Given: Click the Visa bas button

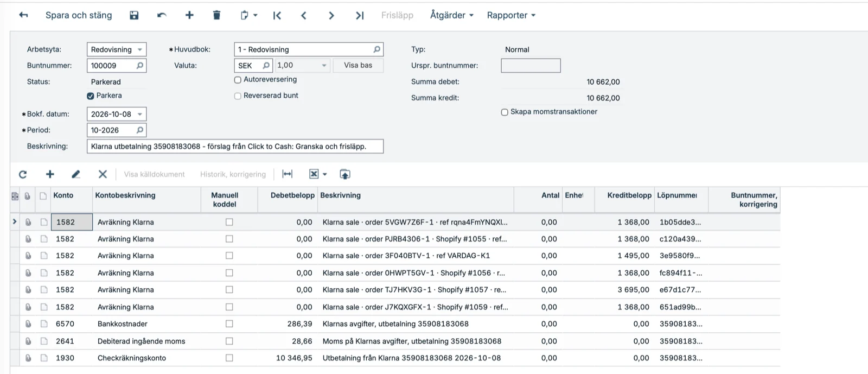Looking at the screenshot, I should pos(358,65).
